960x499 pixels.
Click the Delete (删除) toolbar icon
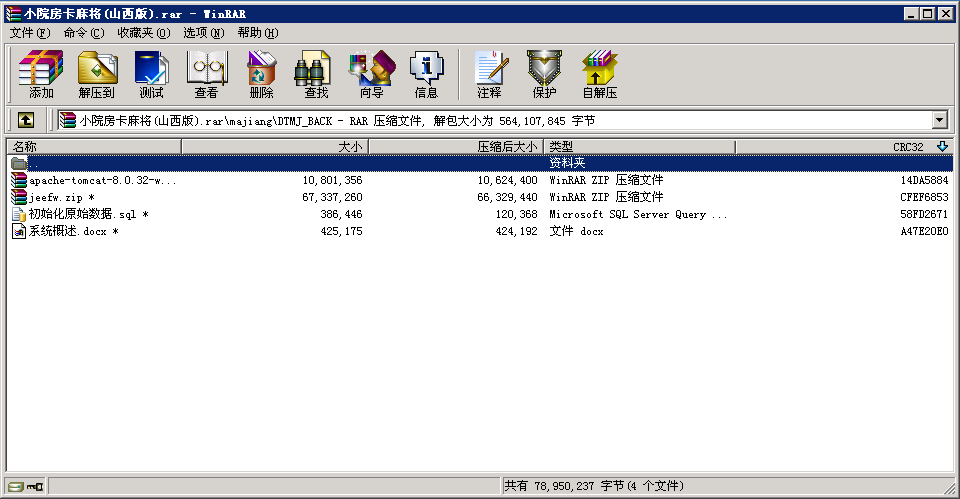click(x=261, y=74)
